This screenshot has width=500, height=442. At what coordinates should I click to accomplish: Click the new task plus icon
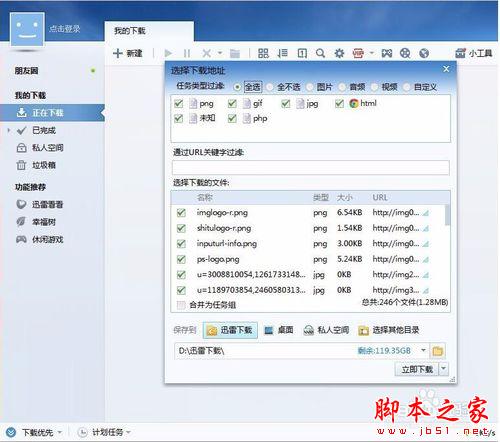tap(118, 53)
